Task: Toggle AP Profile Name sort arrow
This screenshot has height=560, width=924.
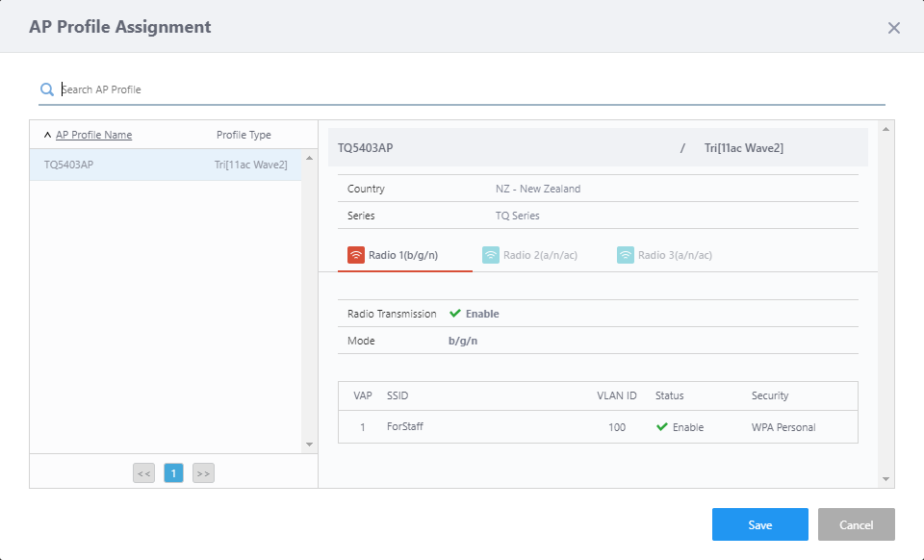Action: (47, 136)
